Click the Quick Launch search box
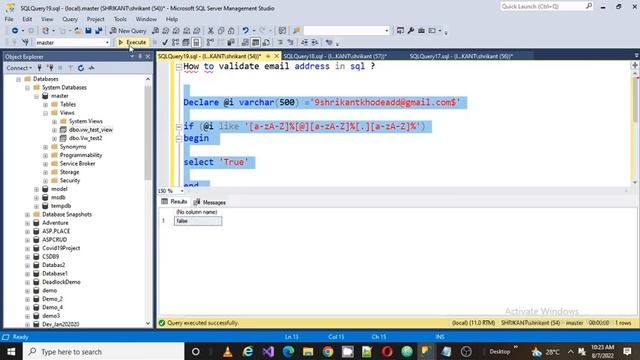 (546, 7)
